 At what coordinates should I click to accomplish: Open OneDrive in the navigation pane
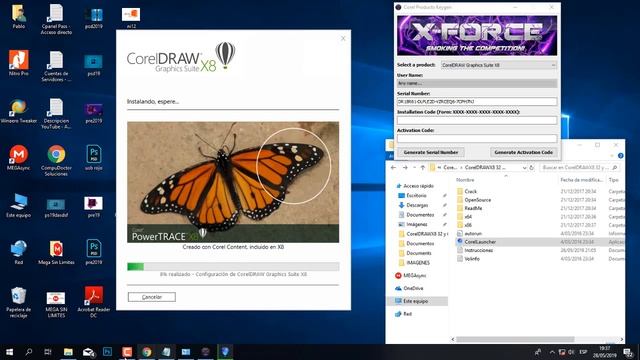click(413, 288)
